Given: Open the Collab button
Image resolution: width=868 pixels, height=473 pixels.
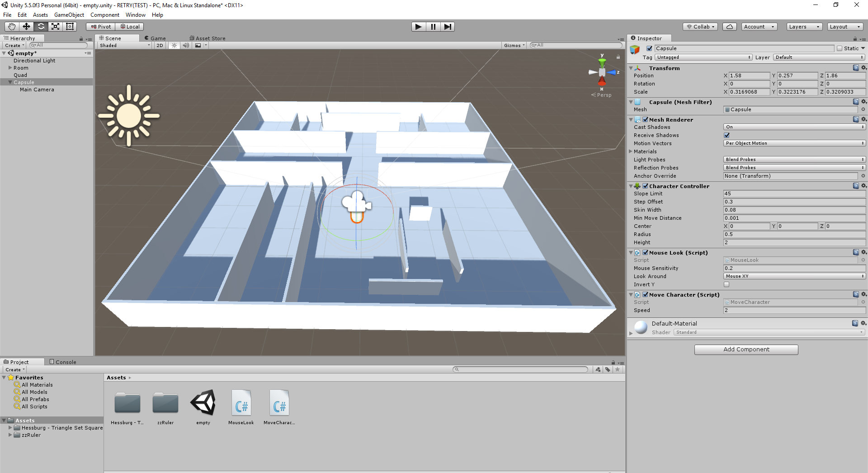Looking at the screenshot, I should (701, 27).
